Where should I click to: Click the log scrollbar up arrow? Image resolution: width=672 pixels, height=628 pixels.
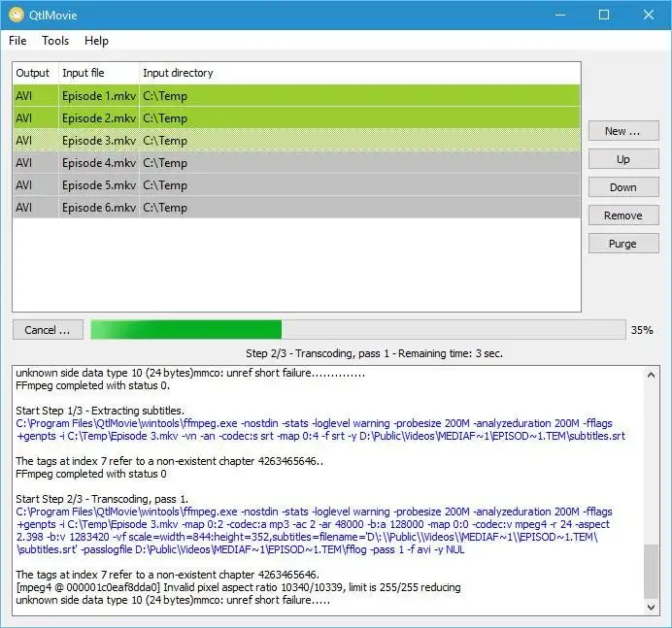click(651, 375)
